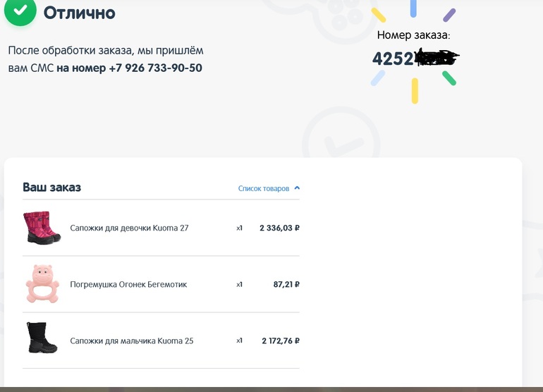The width and height of the screenshot is (543, 392).
Task: Click the x1 quantity for boys' boots
Action: click(239, 341)
